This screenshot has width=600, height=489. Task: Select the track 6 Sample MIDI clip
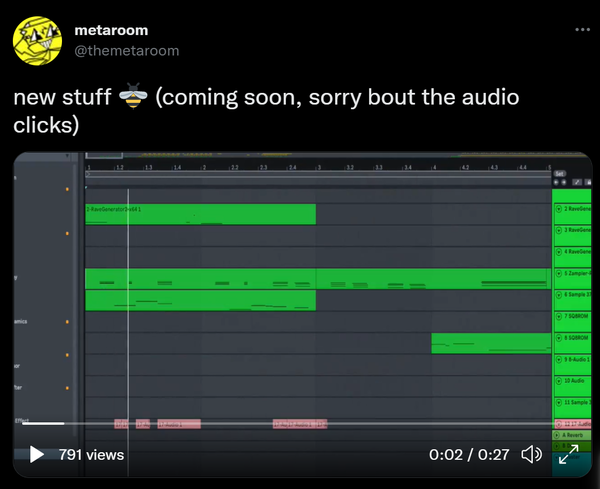(x=201, y=300)
